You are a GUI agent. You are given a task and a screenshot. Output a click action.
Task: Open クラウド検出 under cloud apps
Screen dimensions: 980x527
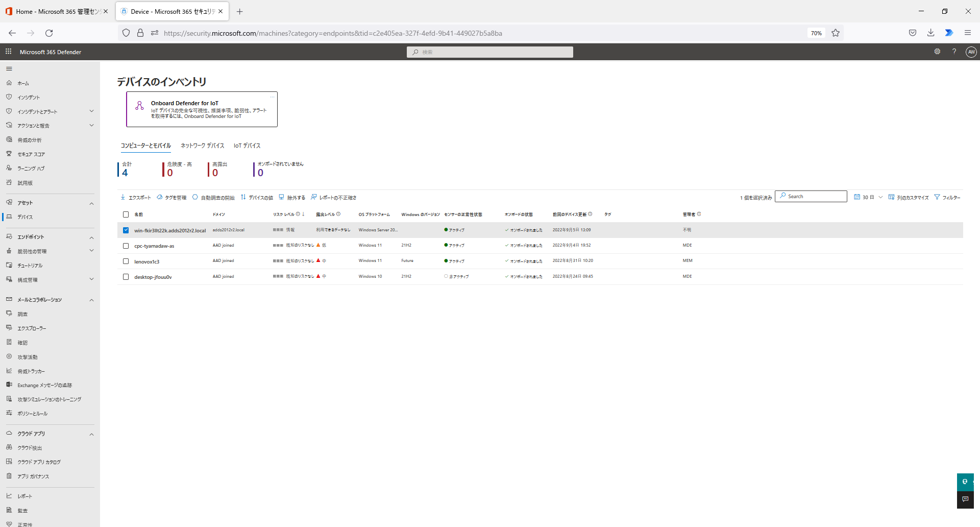coord(30,448)
